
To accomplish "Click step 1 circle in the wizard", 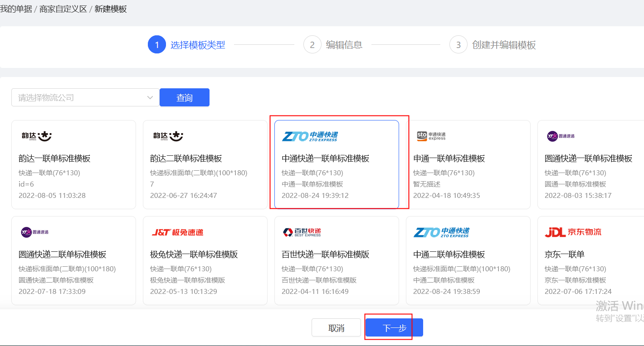I will [x=157, y=45].
